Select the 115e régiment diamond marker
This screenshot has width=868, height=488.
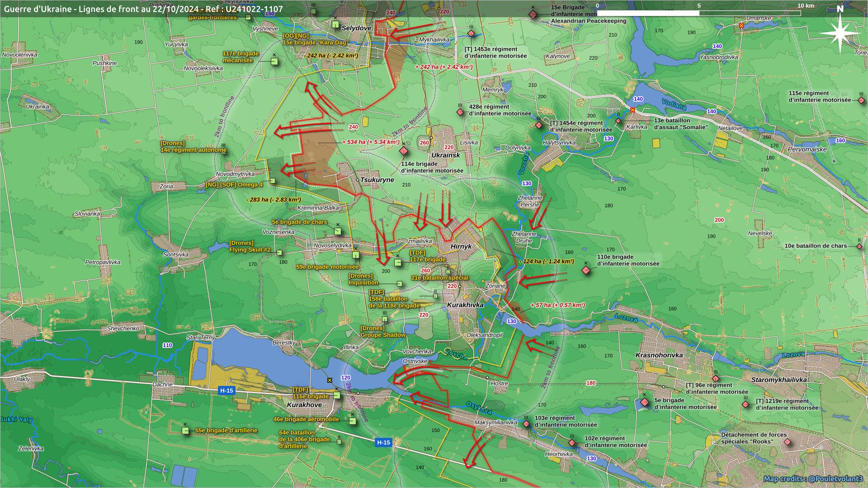click(x=861, y=100)
